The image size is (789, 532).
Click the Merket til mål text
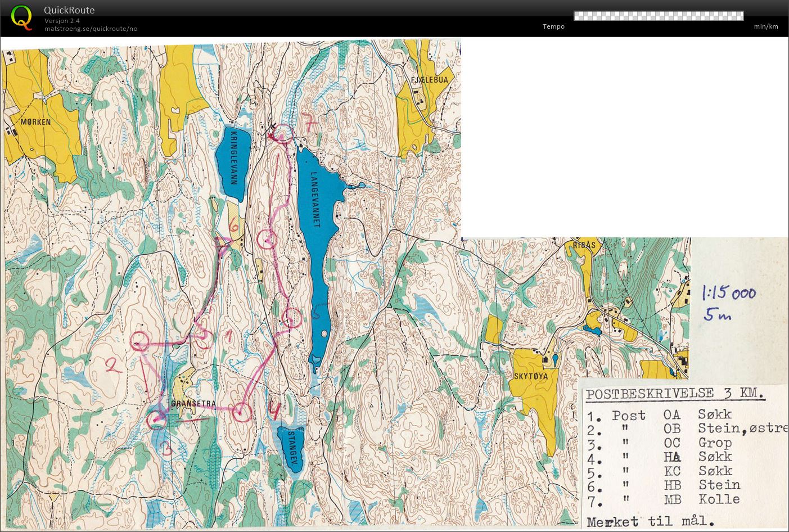[x=651, y=522]
